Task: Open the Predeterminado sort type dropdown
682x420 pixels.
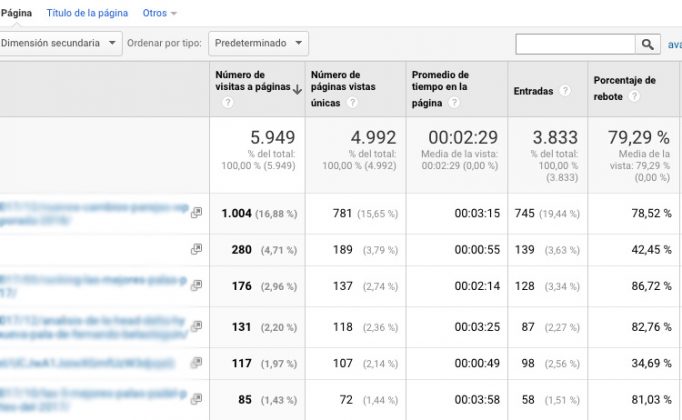Action: click(258, 43)
